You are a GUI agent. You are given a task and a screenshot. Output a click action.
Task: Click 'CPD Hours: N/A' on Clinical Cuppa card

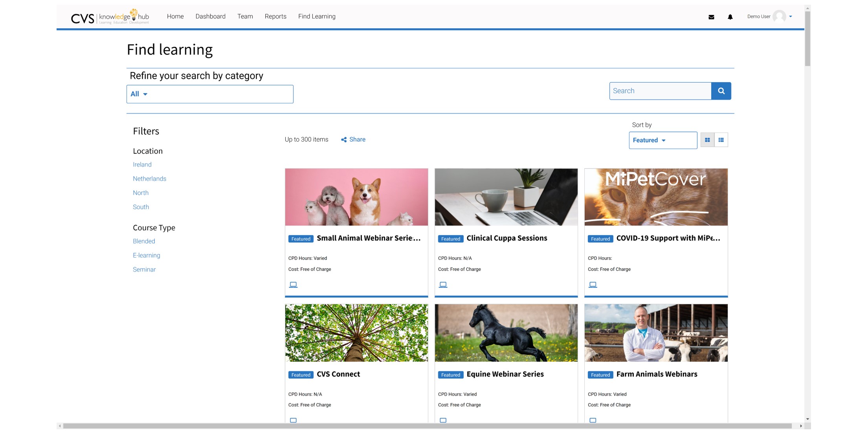coord(455,258)
